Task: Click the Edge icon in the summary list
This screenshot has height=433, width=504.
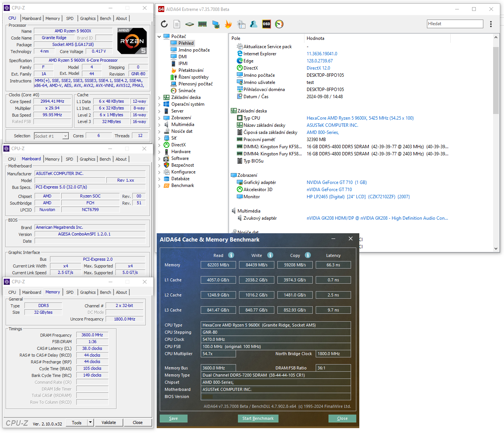Action: pos(240,61)
